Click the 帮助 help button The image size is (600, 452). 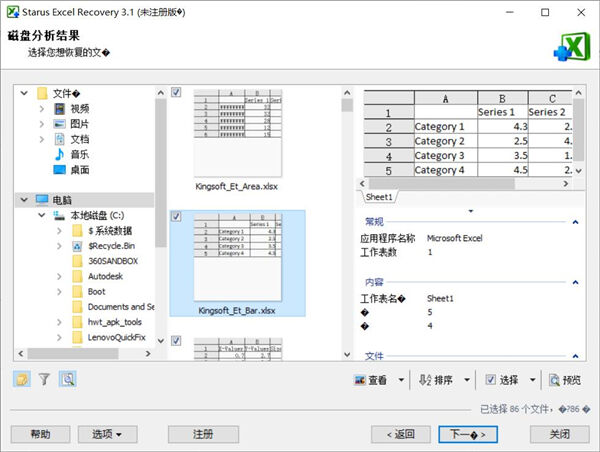tap(41, 434)
